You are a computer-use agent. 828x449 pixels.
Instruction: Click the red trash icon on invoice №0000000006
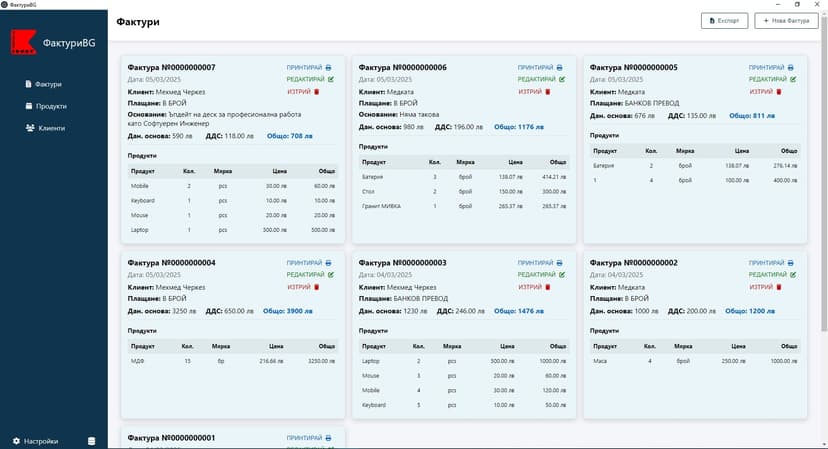tap(547, 91)
